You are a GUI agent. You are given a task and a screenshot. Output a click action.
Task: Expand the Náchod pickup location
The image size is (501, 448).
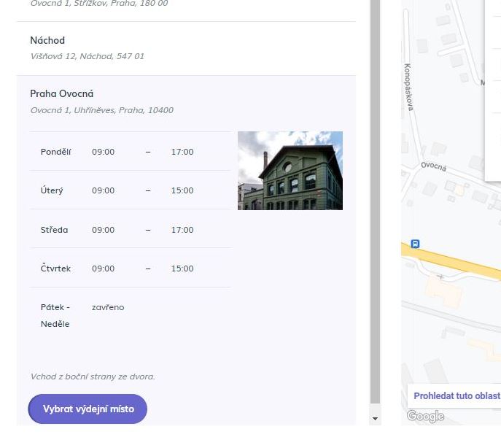point(48,41)
